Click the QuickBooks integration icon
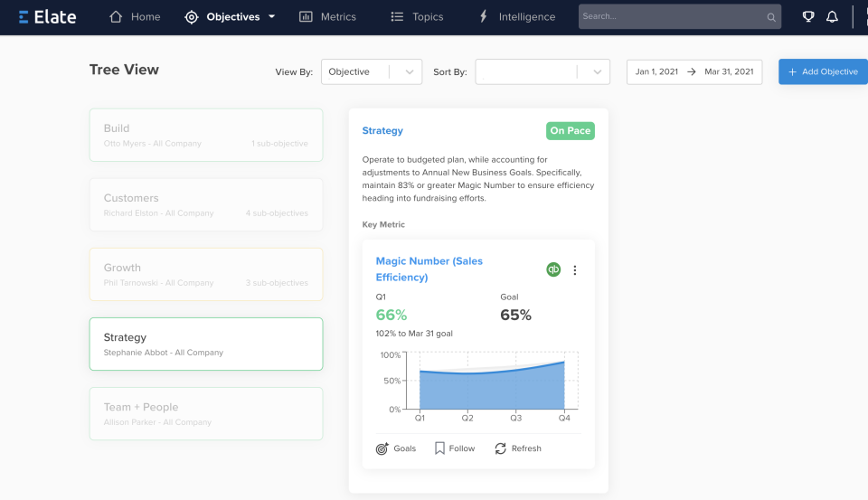The height and width of the screenshot is (500, 868). (553, 269)
